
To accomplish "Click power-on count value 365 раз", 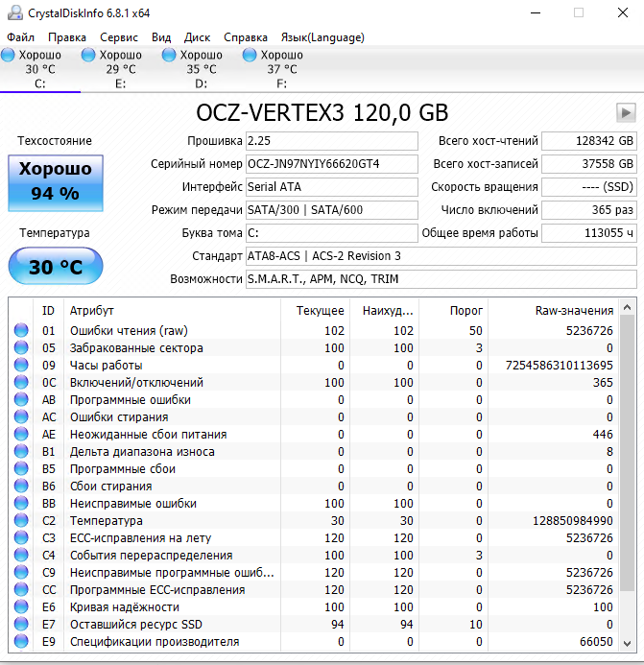I will tap(589, 210).
